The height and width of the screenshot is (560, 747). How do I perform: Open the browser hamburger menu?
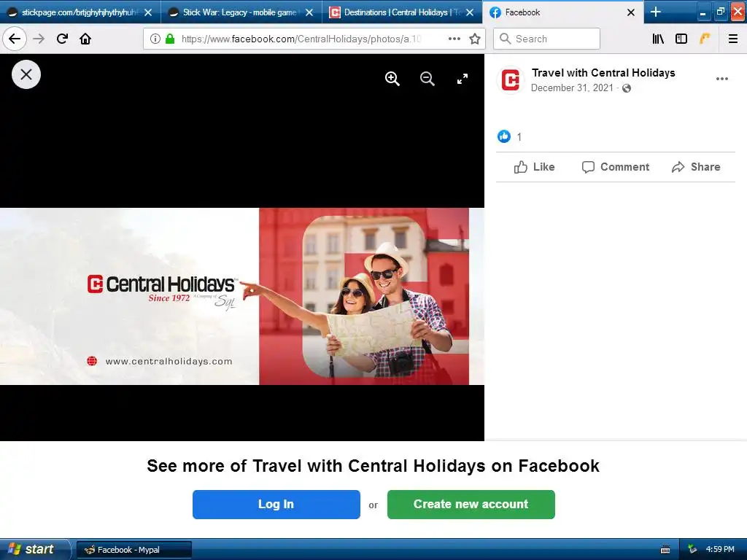pyautogui.click(x=733, y=39)
